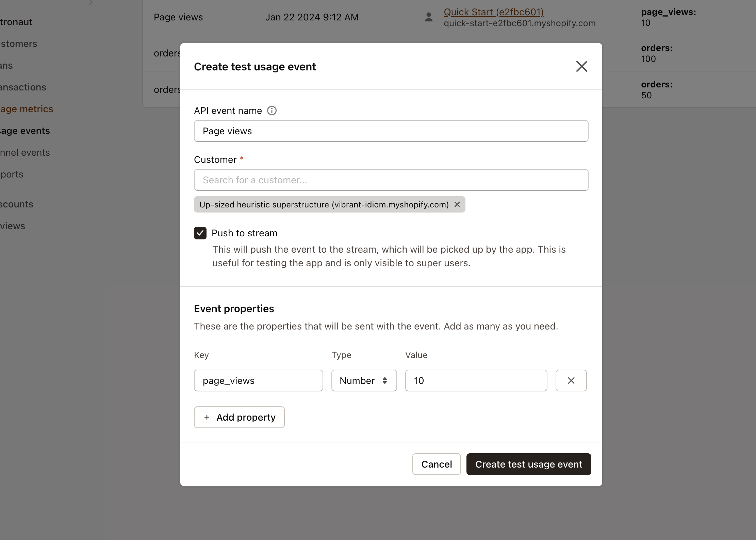Screen dimensions: 756x540
Task: Uncheck the Push to stream checkbox
Action: pos(200,233)
